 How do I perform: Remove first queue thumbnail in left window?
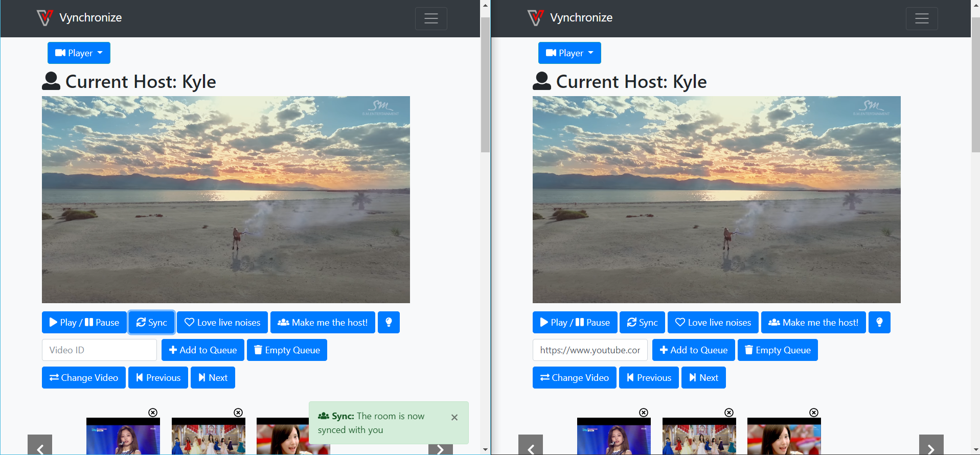point(153,412)
